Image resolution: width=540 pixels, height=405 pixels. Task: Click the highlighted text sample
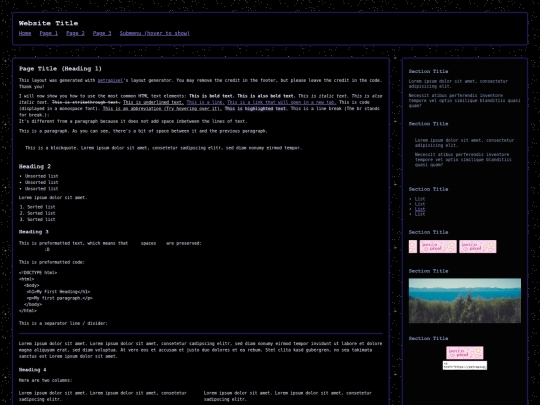256,108
